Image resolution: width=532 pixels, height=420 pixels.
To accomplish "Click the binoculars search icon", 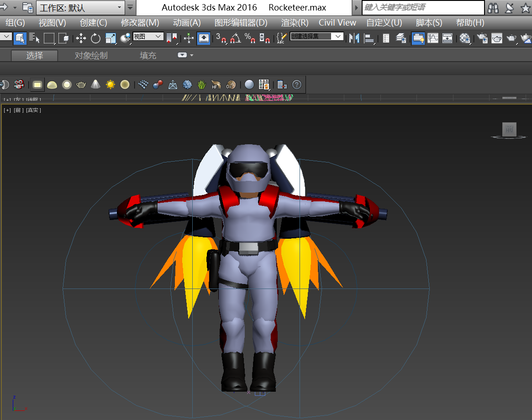I will click(493, 7).
